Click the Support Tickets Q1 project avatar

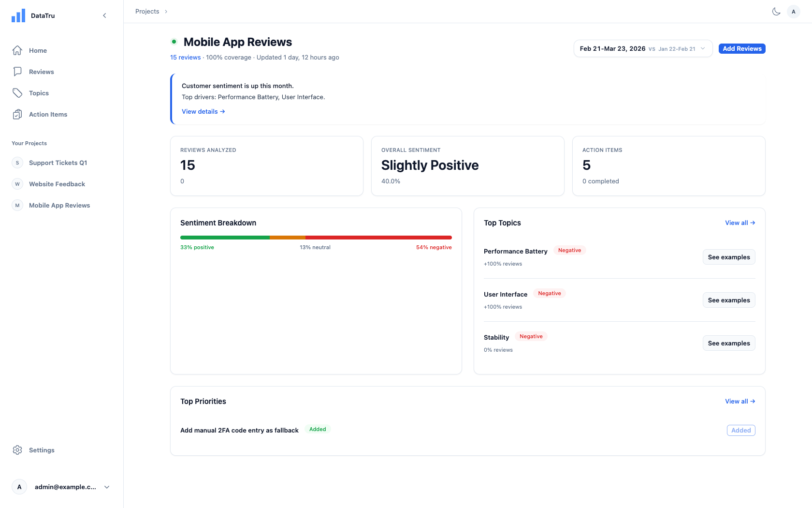(17, 163)
